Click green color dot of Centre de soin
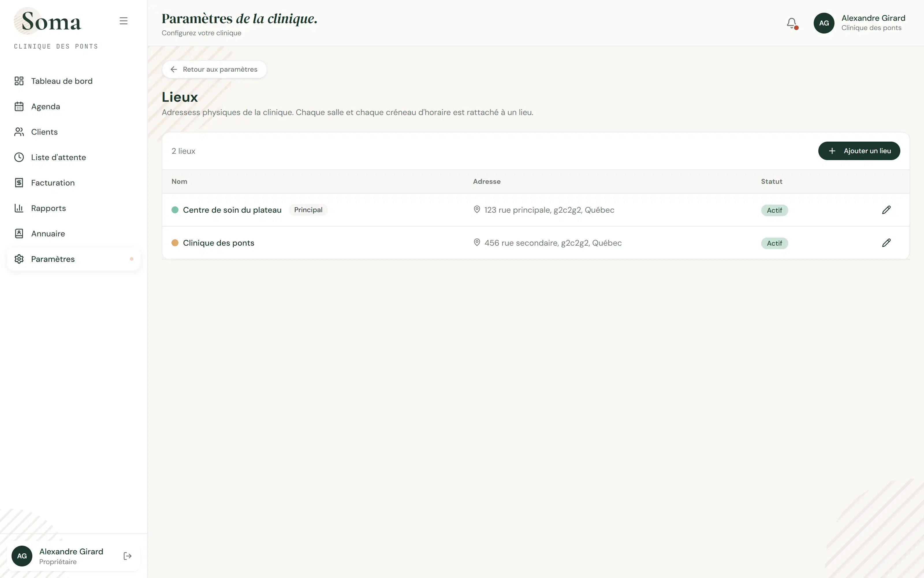This screenshot has height=578, width=924. [x=175, y=210]
